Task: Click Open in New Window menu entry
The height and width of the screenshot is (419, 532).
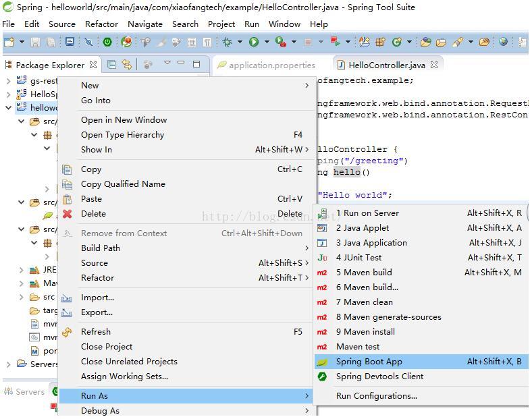Action: coord(186,120)
